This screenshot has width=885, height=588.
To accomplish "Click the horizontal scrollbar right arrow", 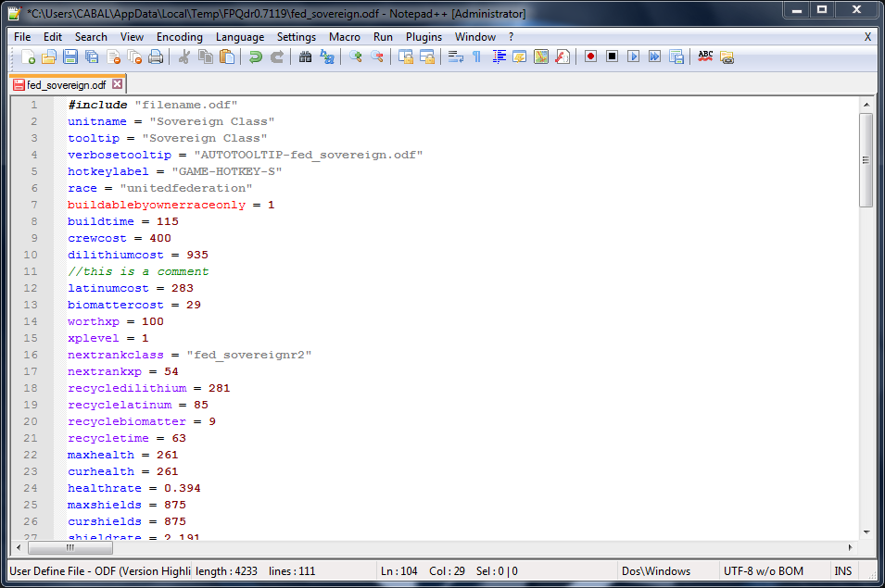I will [850, 547].
